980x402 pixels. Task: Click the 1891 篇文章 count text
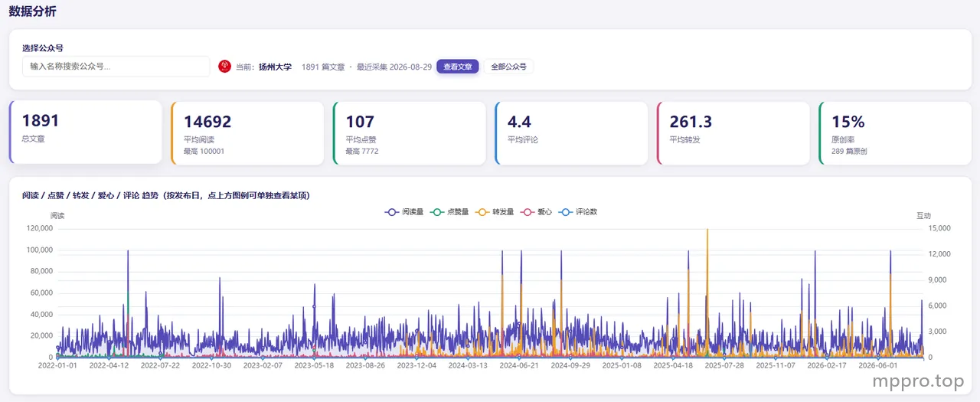pos(323,67)
